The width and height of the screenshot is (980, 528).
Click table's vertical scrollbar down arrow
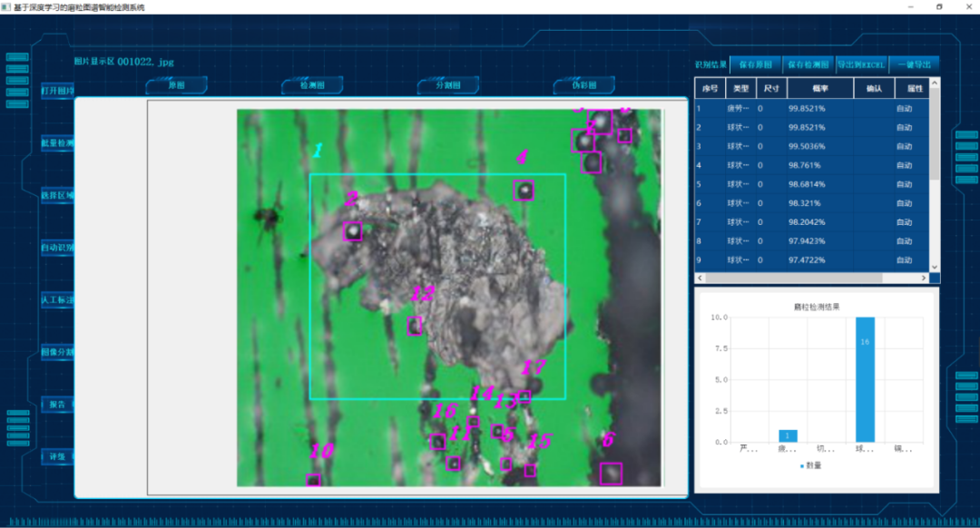tap(935, 265)
